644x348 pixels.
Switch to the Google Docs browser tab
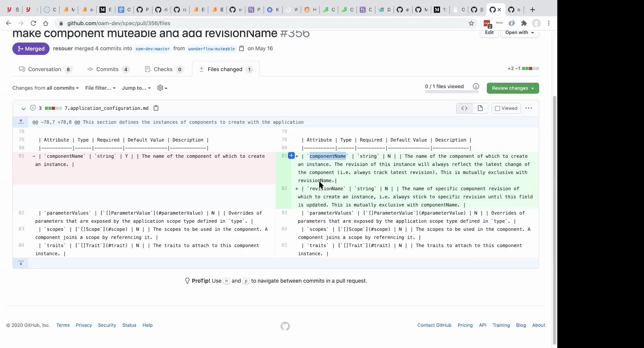point(123,10)
